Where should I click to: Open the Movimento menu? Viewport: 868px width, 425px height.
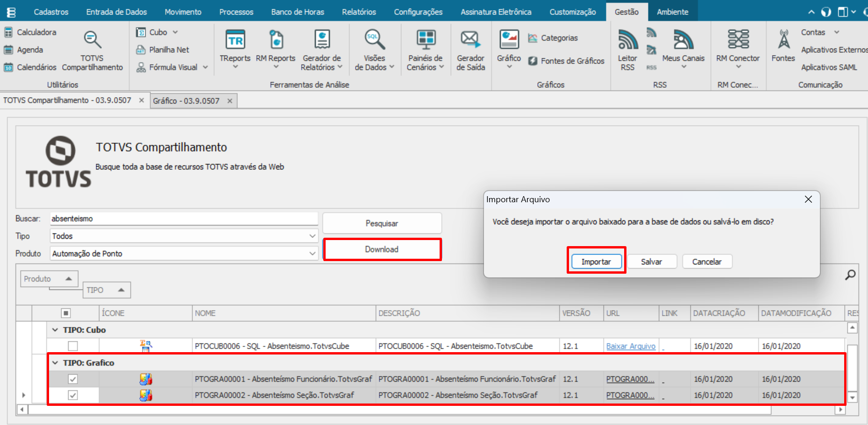183,12
